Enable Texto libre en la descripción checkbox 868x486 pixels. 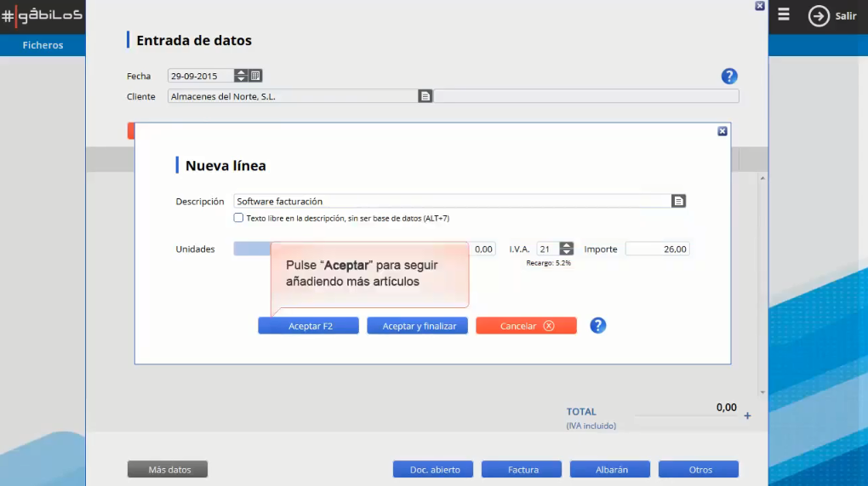(x=238, y=218)
